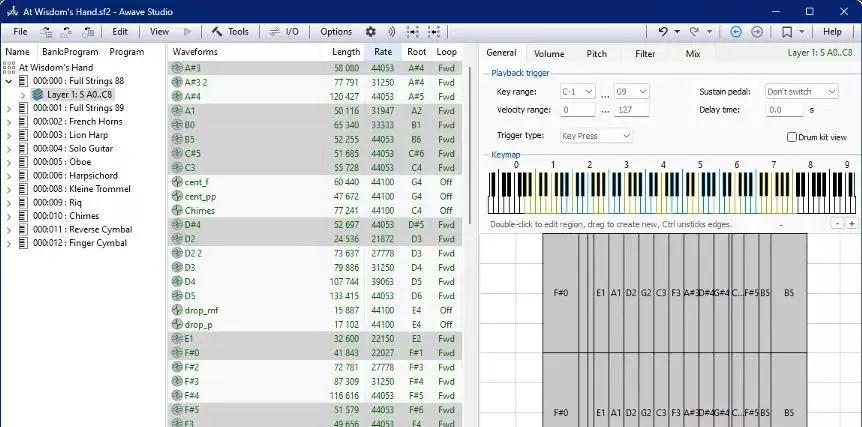This screenshot has height=427, width=862.
Task: Click the hammer Tools icon
Action: 217,32
